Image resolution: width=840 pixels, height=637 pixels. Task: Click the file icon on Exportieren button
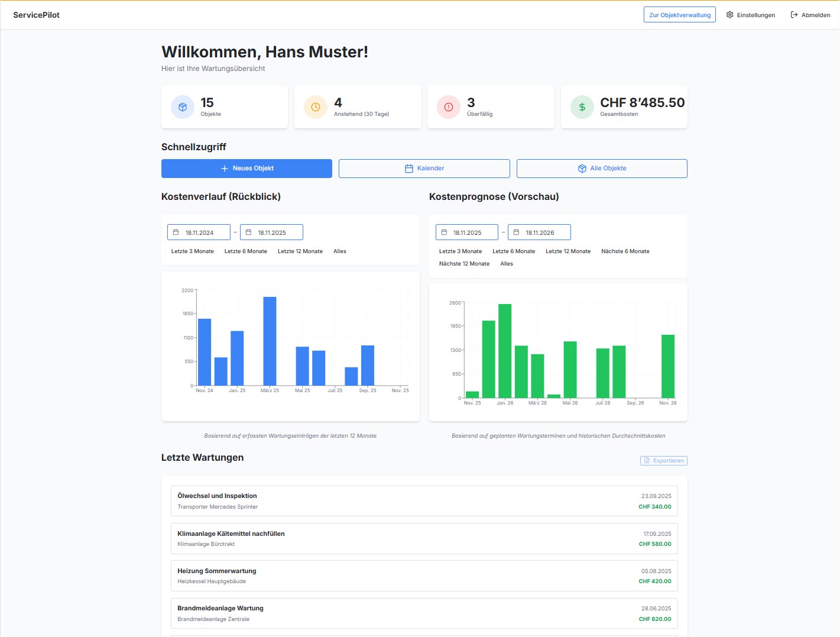click(x=647, y=461)
